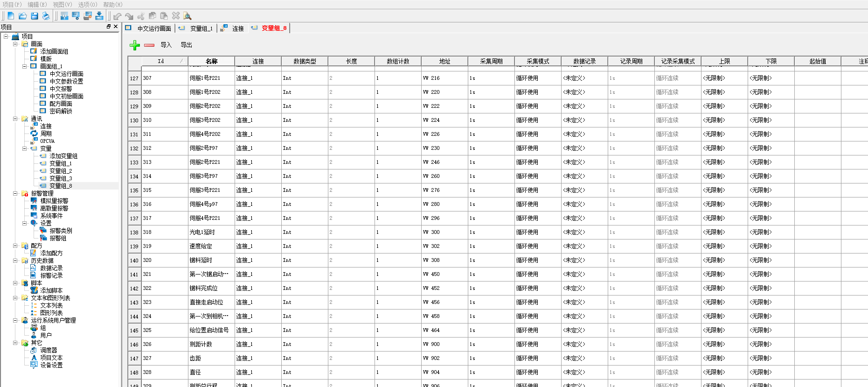Screen dimensions: 868x387
Task: Click the red minus remove variable icon
Action: [149, 45]
